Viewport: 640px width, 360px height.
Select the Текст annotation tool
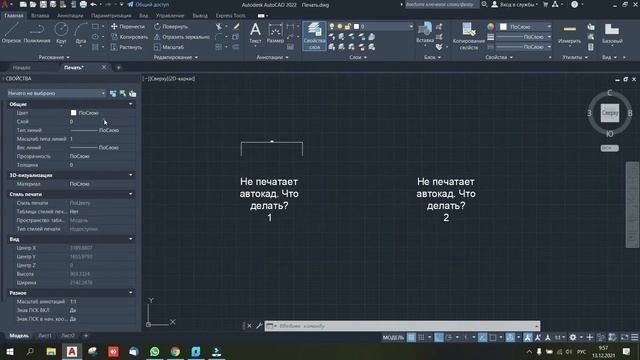[255, 33]
